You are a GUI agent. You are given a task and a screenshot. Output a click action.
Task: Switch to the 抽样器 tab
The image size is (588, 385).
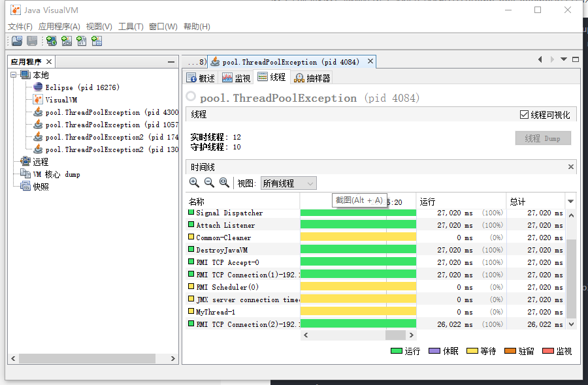312,78
